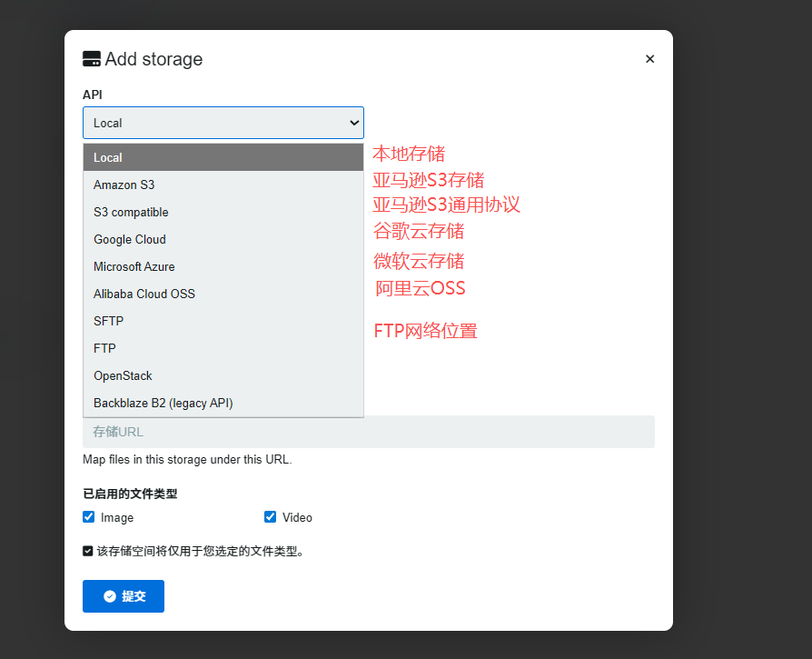Click 'Map files in this storage' hint text
Screen dimensions: 812x659
pyautogui.click(x=187, y=460)
